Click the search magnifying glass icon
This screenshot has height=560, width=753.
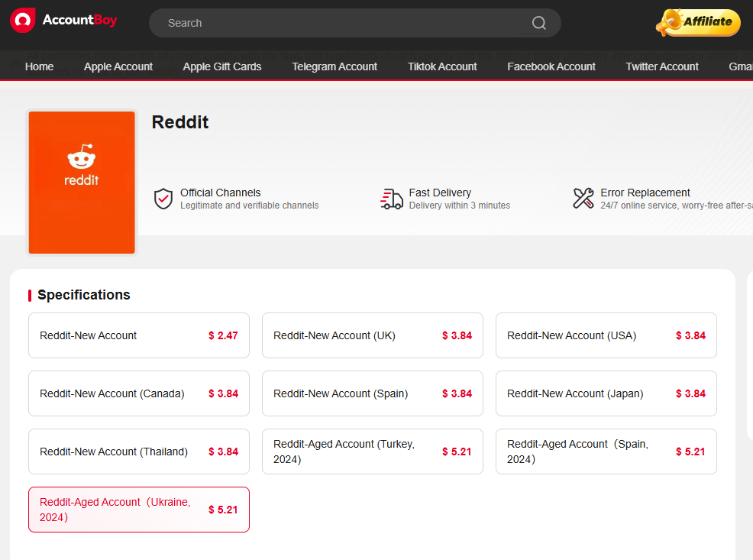(x=538, y=23)
